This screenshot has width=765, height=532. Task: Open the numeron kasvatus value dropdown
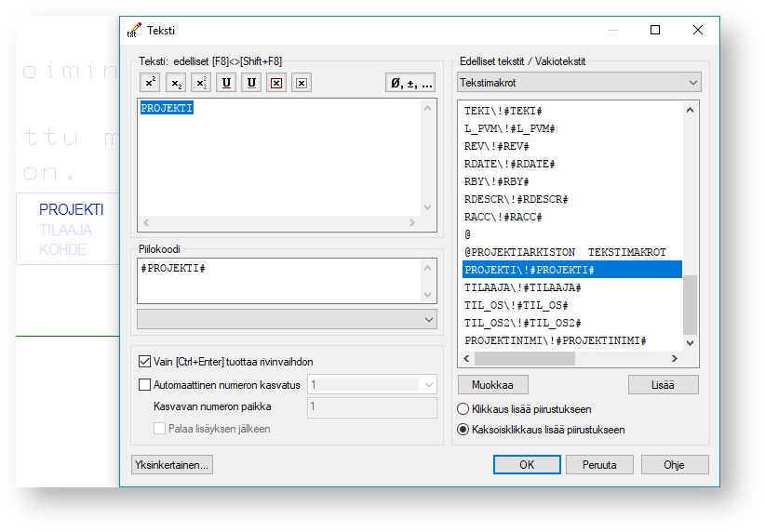(x=428, y=384)
